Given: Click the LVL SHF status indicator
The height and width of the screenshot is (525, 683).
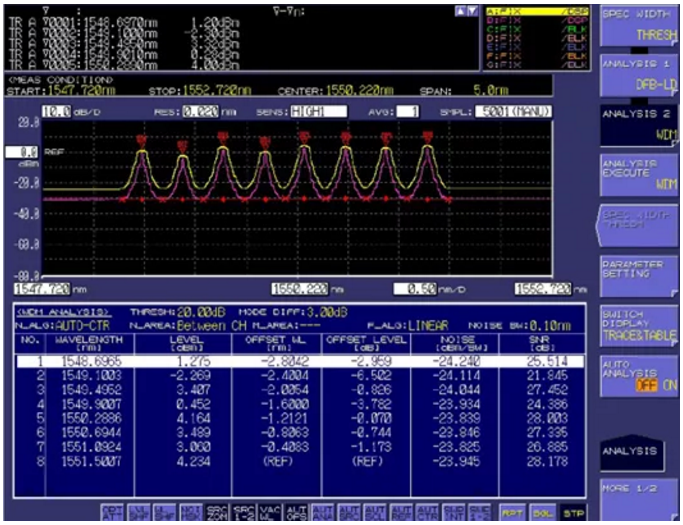Looking at the screenshot, I should point(139,513).
